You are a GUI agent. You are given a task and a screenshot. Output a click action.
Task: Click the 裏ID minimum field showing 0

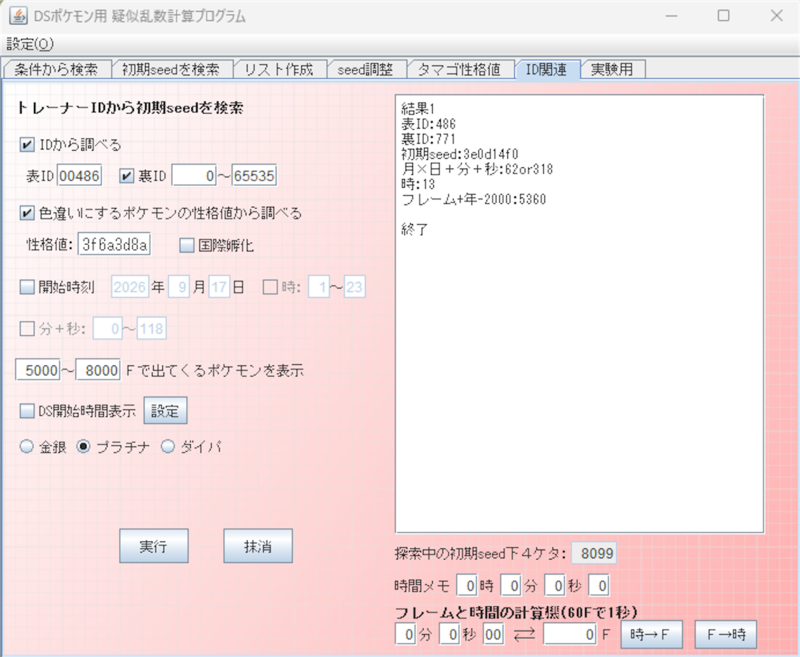pos(194,176)
